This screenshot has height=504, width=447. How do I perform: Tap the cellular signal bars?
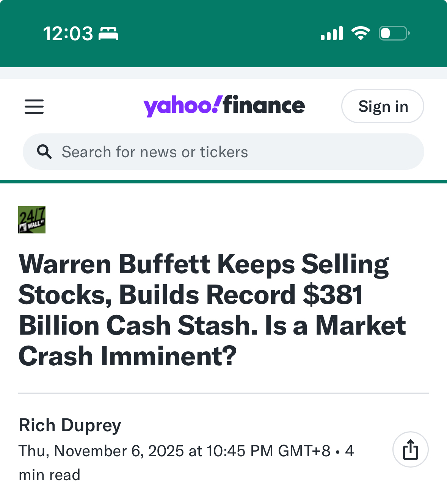(x=332, y=33)
